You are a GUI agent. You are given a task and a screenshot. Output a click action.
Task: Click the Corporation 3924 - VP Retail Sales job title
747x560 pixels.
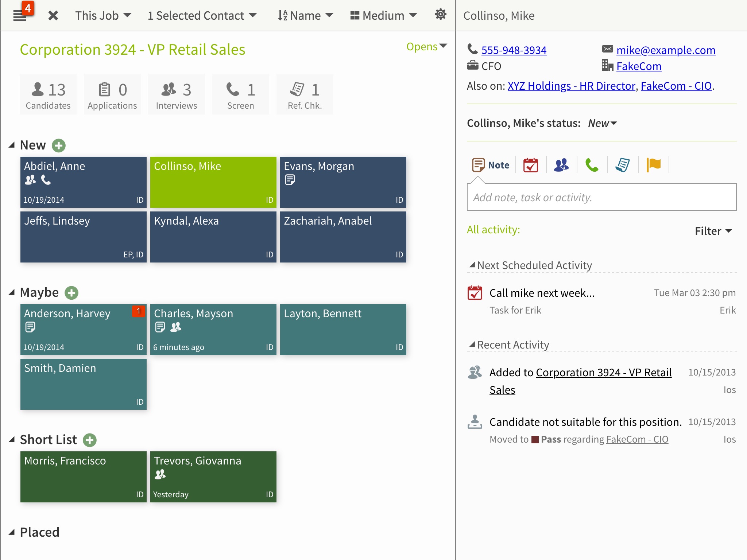132,50
